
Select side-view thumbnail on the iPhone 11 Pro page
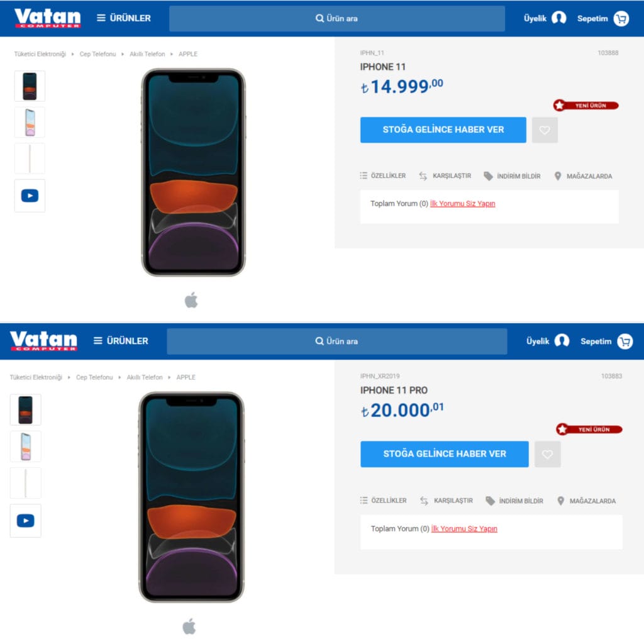point(26,483)
